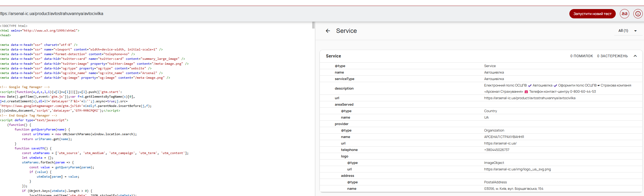Click the serviceType value 'Автоцивілка'
This screenshot has width=644, height=196.
pyautogui.click(x=494, y=79)
